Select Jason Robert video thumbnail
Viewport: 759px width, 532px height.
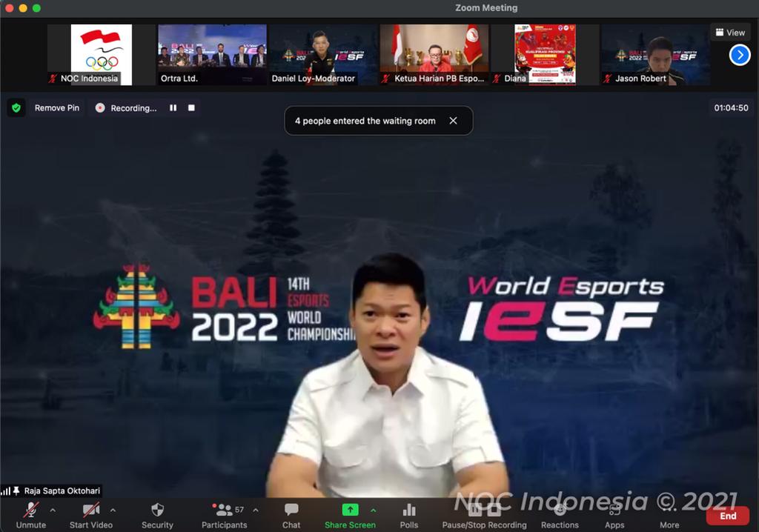655,55
